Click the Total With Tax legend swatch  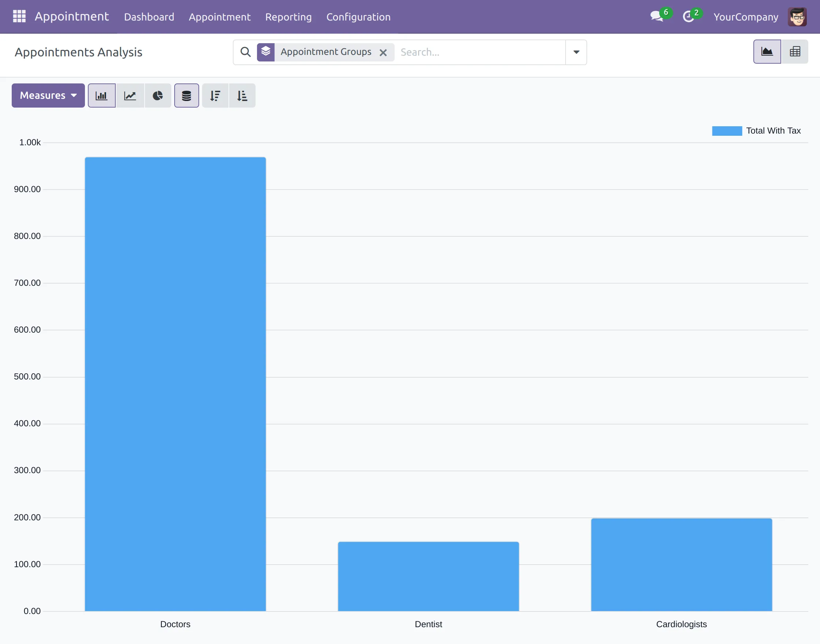coord(726,131)
